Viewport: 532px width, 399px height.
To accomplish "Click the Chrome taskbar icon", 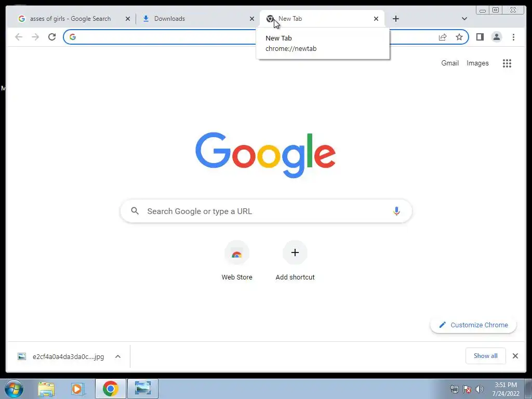I will coord(110,389).
